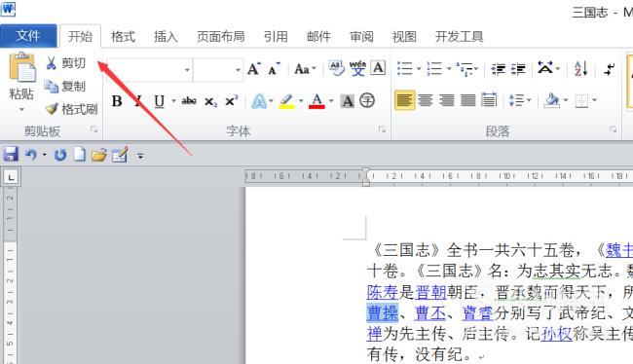This screenshot has width=633, height=364.
Task: Toggle underline formatting
Action: coord(160,101)
